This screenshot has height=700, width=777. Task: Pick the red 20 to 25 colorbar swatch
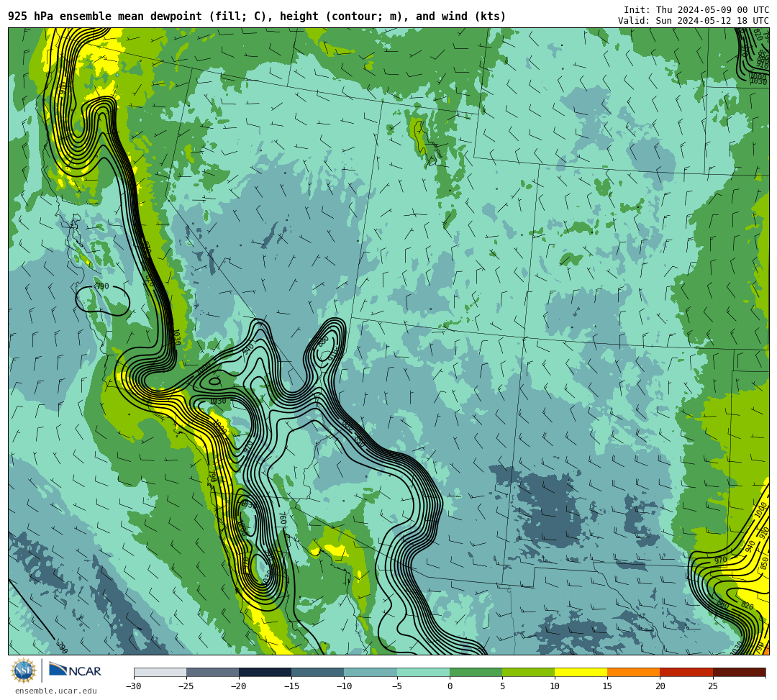click(686, 672)
